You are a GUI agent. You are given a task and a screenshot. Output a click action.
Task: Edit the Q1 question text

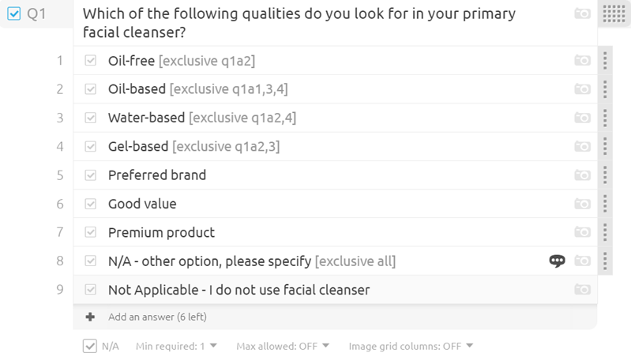tap(299, 23)
